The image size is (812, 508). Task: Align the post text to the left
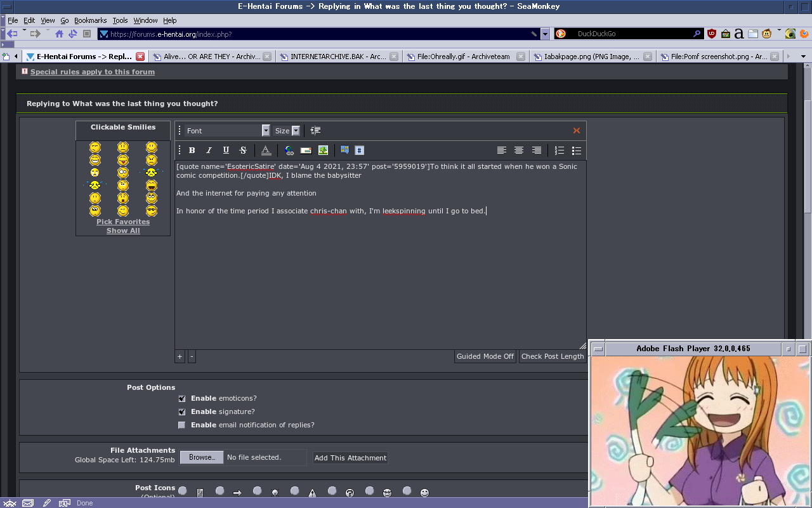502,150
